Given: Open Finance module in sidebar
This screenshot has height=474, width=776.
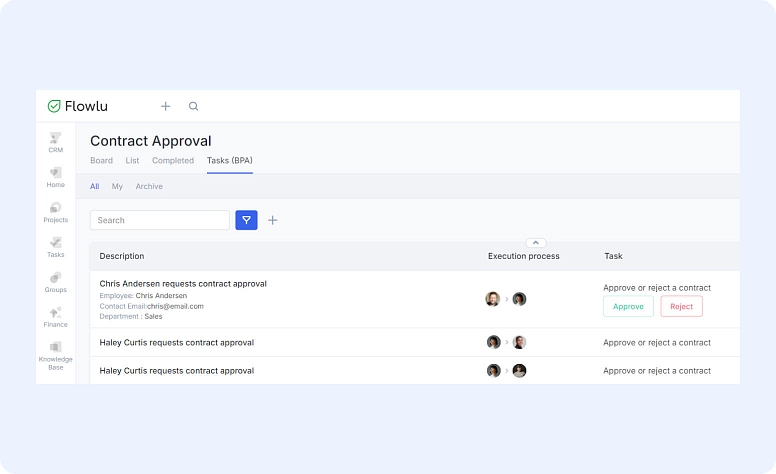Looking at the screenshot, I should click(55, 317).
